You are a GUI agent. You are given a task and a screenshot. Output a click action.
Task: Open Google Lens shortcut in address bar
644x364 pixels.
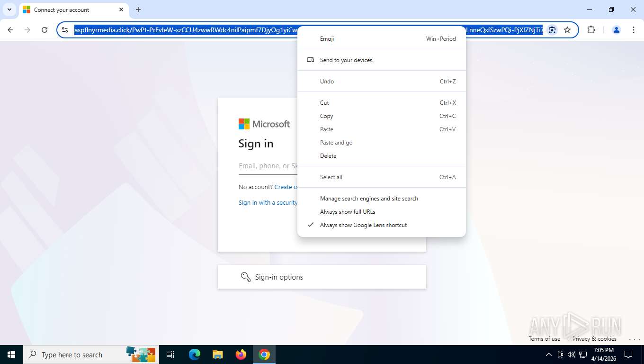coord(552,30)
